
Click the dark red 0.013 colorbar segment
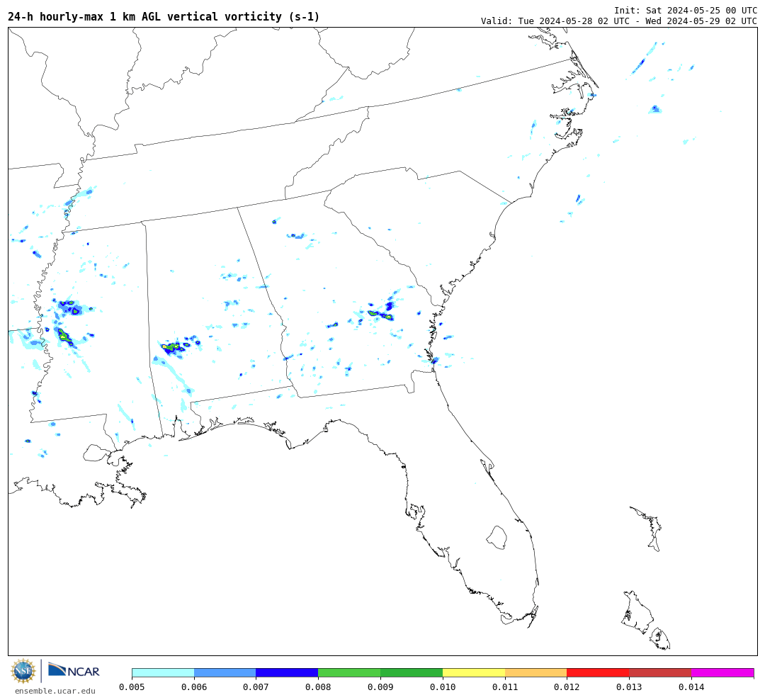[x=660, y=673]
